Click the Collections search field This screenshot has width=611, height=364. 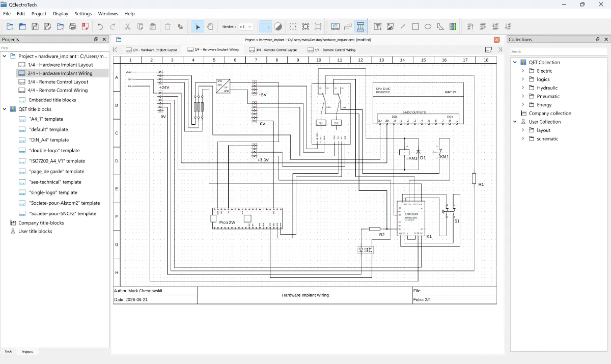coord(559,51)
